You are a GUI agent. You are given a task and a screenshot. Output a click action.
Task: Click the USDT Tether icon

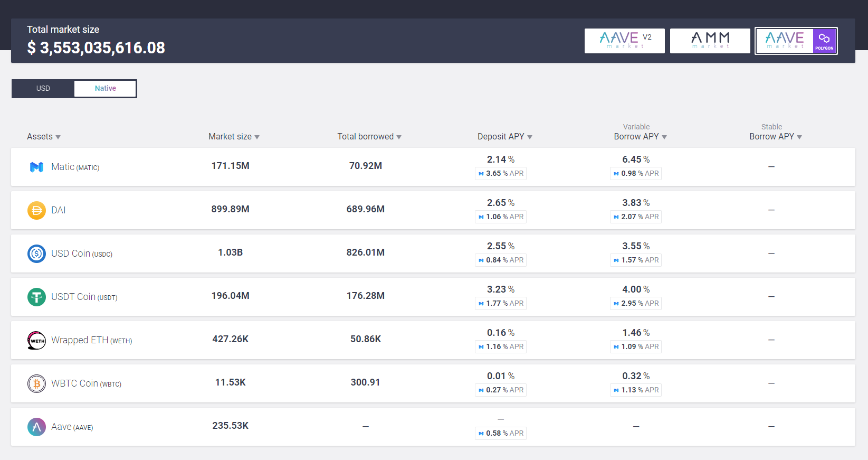[36, 297]
